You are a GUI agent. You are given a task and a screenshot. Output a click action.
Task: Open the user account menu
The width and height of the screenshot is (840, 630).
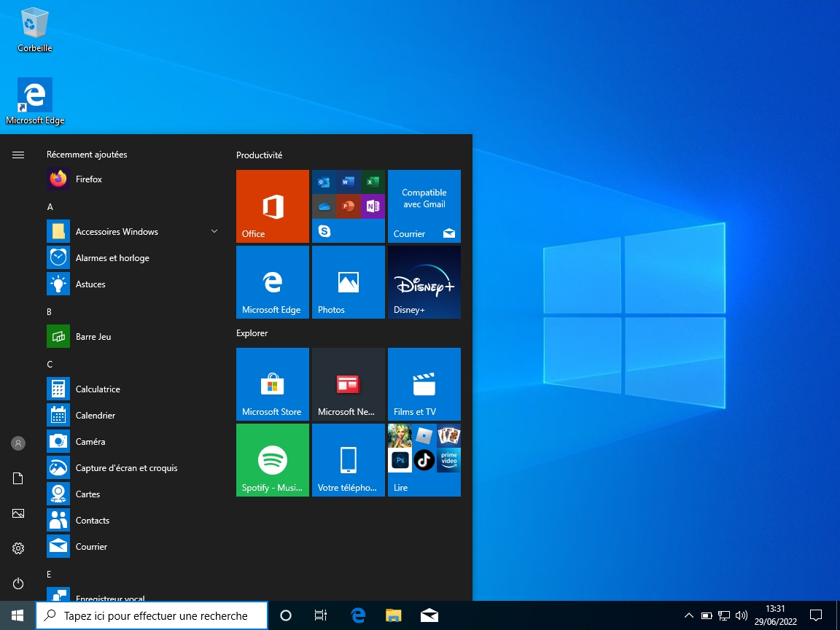click(x=18, y=443)
